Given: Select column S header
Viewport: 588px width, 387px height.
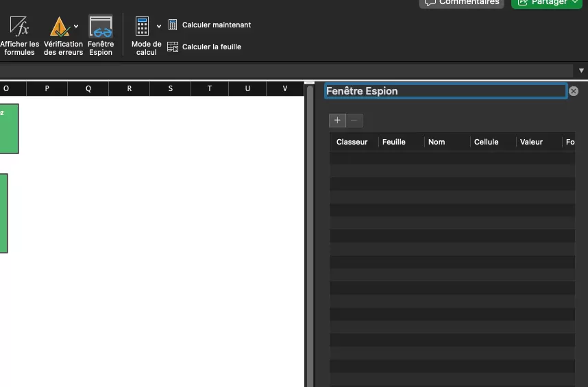Looking at the screenshot, I should pos(171,89).
